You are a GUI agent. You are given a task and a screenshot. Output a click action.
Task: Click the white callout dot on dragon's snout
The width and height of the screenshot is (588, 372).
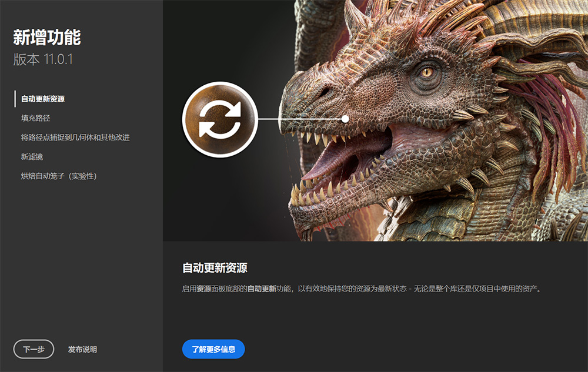[x=345, y=119]
